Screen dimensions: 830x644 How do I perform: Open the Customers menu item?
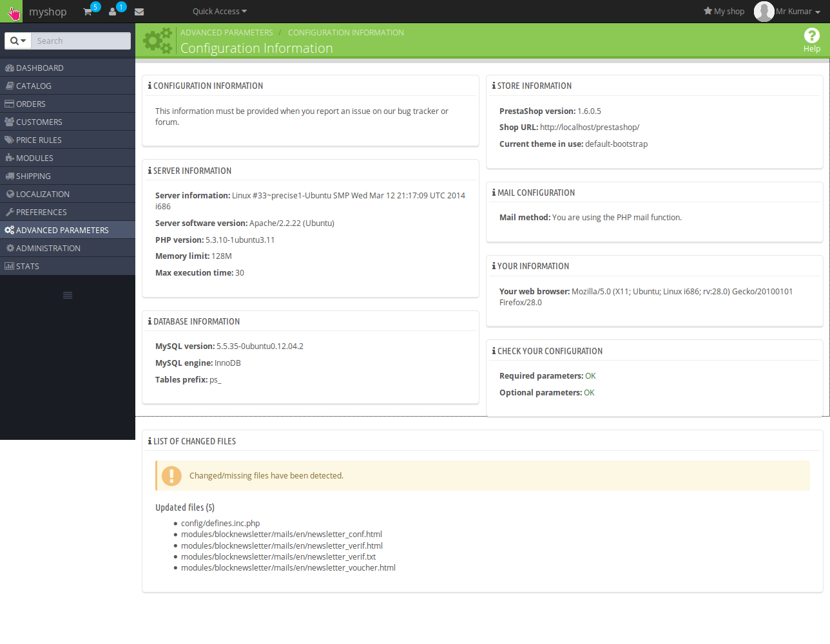point(68,122)
